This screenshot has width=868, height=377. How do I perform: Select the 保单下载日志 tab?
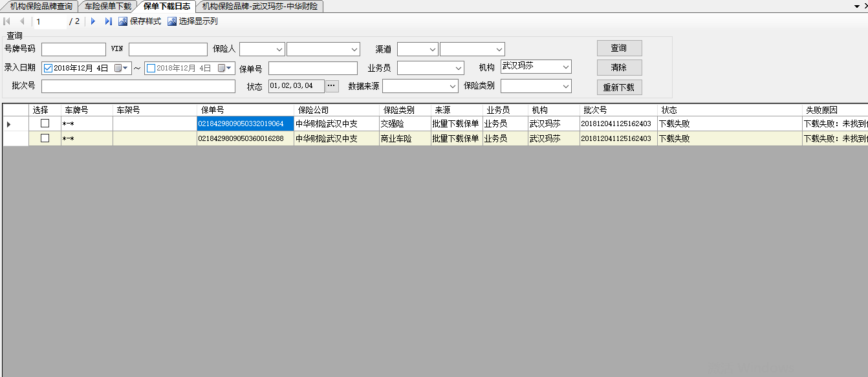coord(166,6)
